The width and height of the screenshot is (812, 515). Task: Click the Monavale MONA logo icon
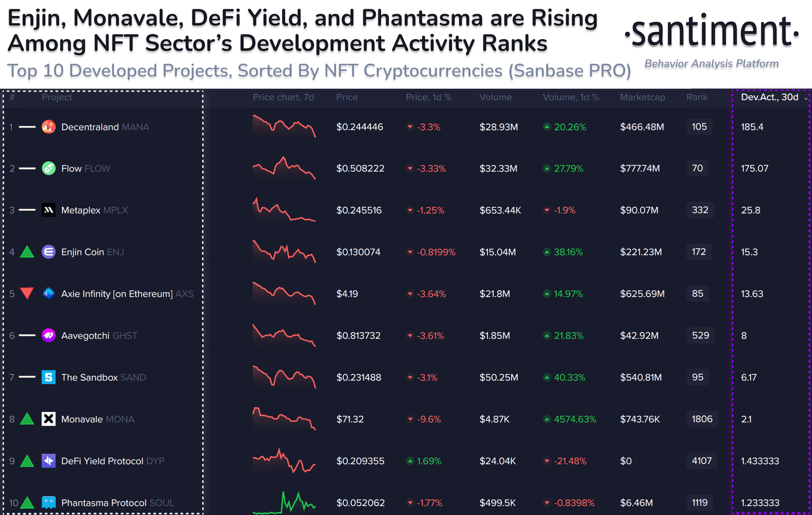(x=49, y=419)
